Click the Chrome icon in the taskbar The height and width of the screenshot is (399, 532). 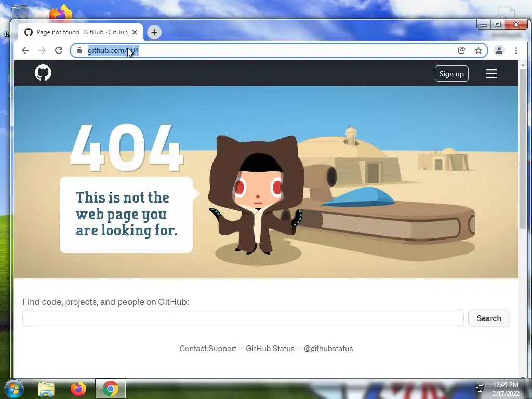111,389
